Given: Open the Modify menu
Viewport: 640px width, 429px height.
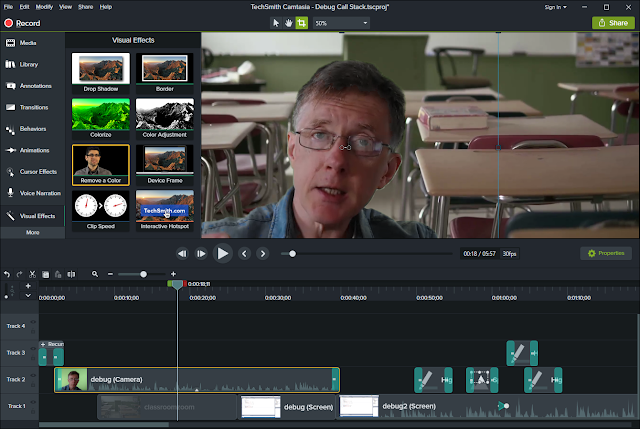Looking at the screenshot, I should click(44, 7).
